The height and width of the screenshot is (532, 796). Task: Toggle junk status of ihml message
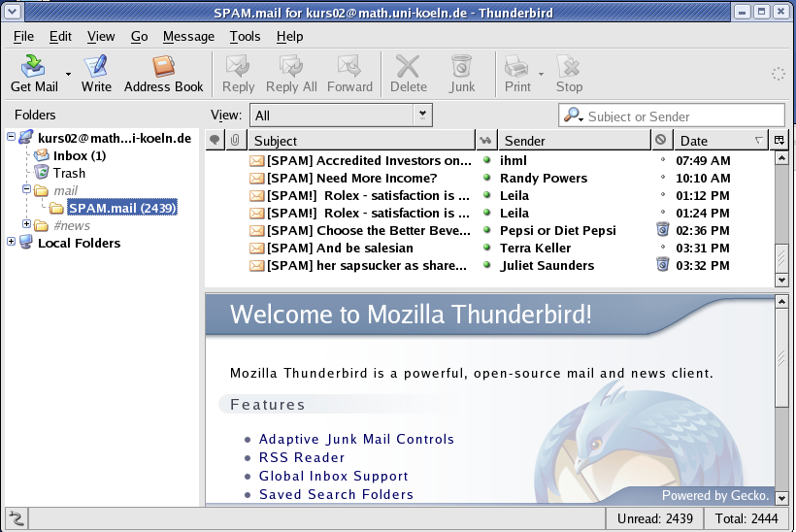click(662, 160)
